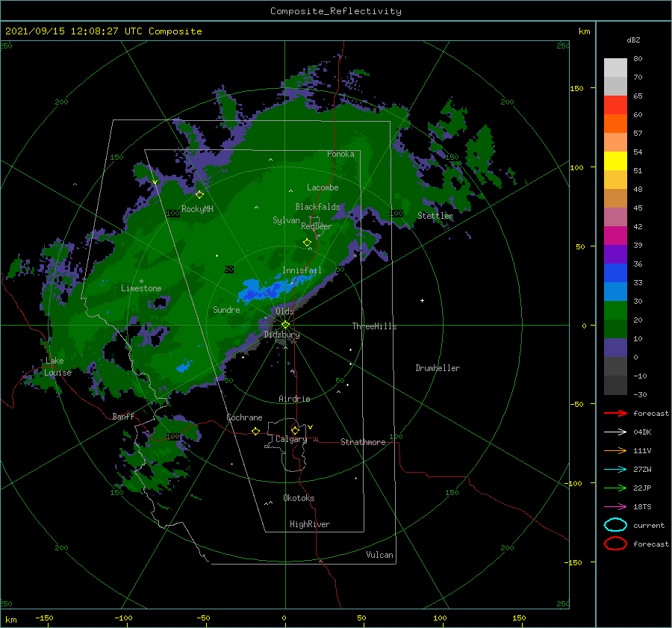672x628 pixels.
Task: Click the Innisfail city label
Action: [302, 270]
